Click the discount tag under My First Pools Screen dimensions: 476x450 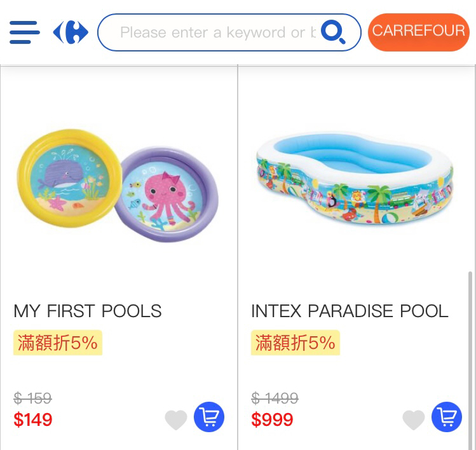click(x=58, y=343)
